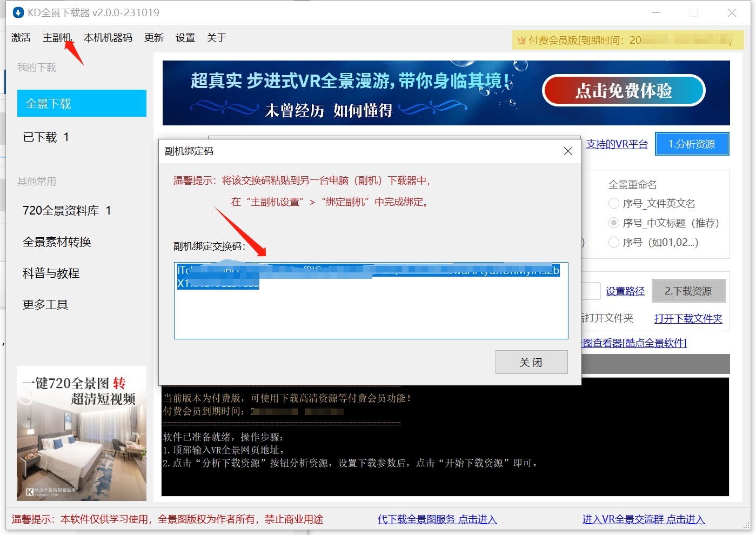Select 序号 (如01,02...) radio option
Image resolution: width=756 pixels, height=535 pixels.
(614, 242)
